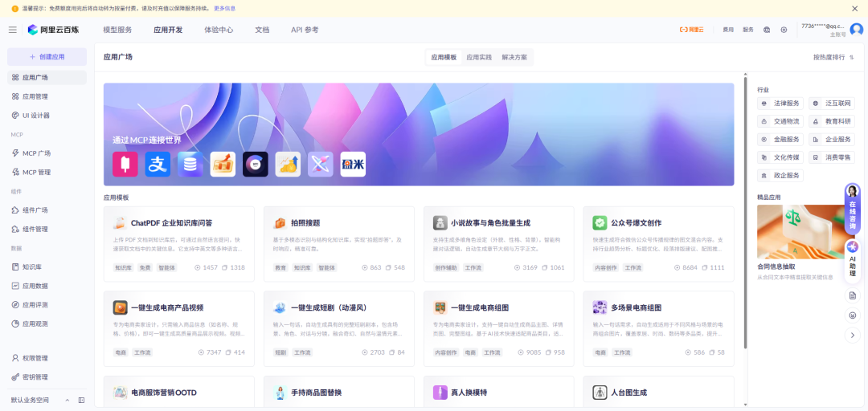Viewport: 868px width, 411px height.
Task: Click the Alipay 支 MCP icon
Action: (x=158, y=165)
